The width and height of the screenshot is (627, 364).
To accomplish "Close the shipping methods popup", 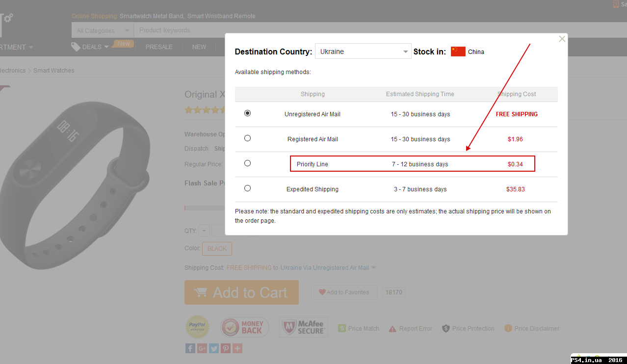I will click(562, 39).
